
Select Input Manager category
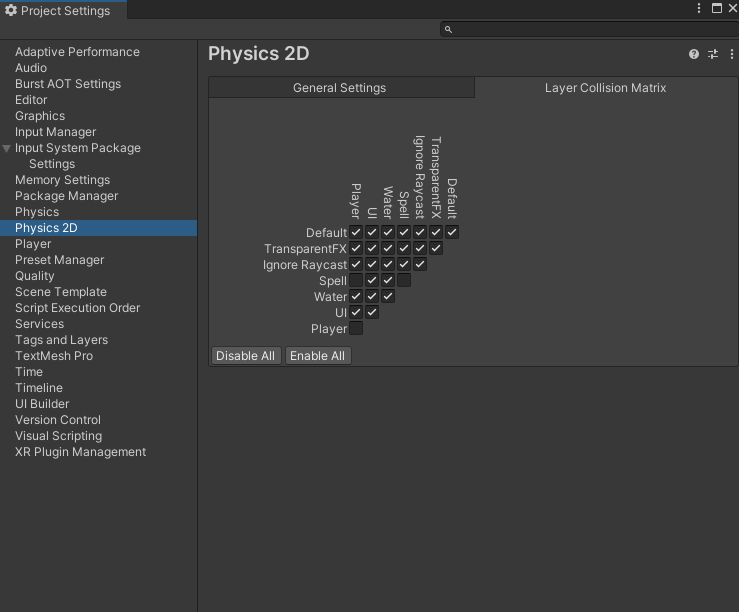click(99, 132)
